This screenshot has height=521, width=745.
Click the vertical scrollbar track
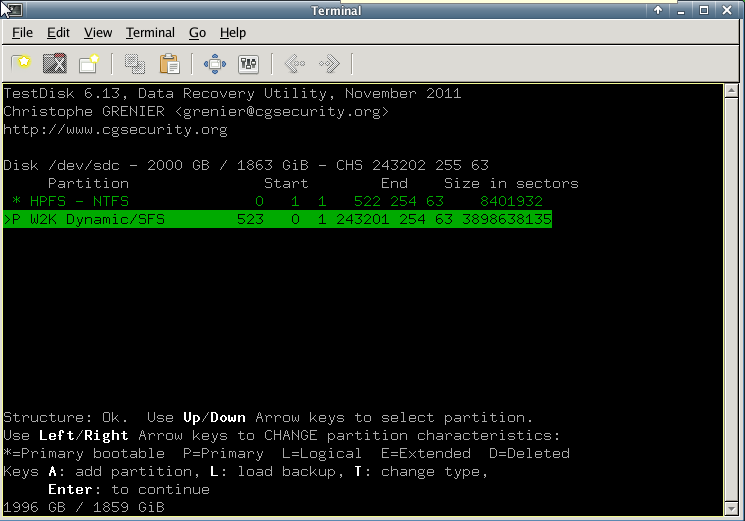tap(731, 299)
